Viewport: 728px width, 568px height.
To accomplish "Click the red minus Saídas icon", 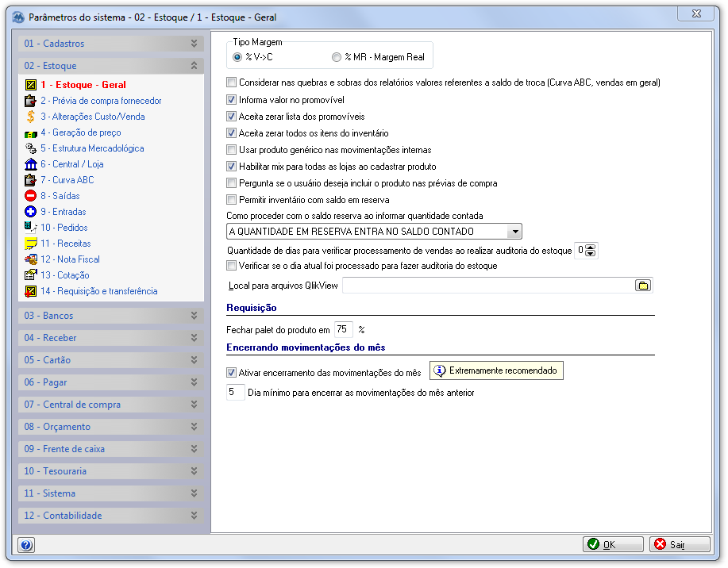I will (31, 196).
